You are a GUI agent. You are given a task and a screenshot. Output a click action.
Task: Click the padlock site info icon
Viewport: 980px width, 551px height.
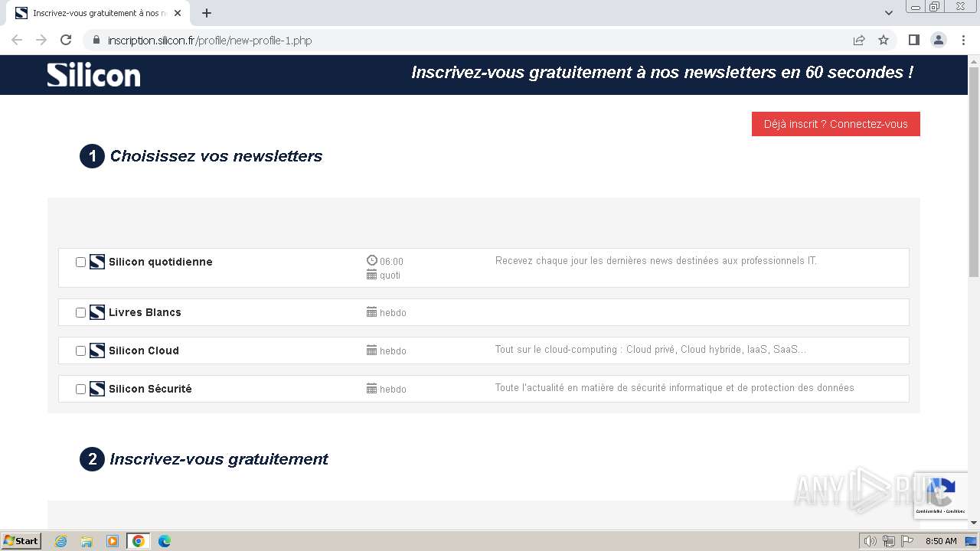click(x=96, y=40)
